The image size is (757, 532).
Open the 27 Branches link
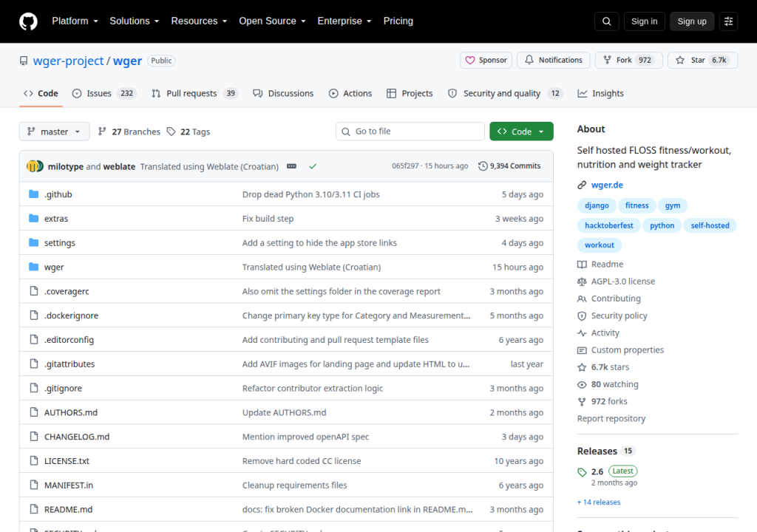pos(129,132)
